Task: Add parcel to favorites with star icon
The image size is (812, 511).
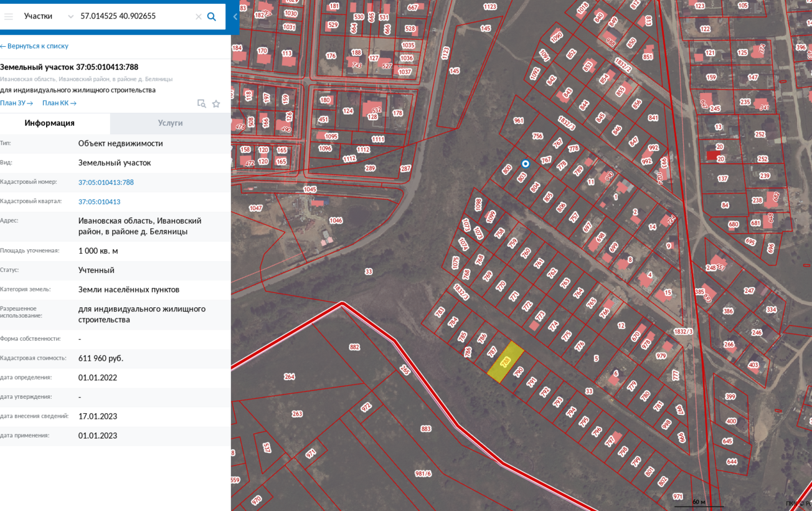Action: (x=216, y=103)
